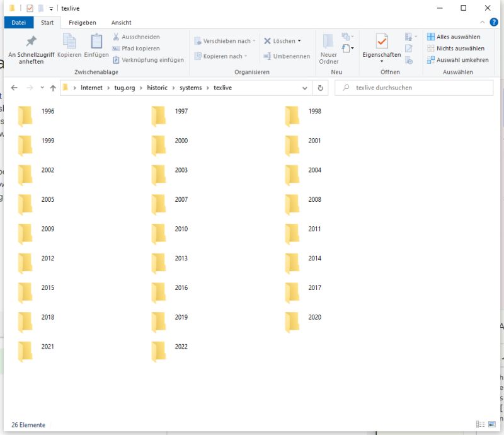Screen dimensions: 504x435
Task: Navigate to systems breadcrumb
Action: (191, 88)
